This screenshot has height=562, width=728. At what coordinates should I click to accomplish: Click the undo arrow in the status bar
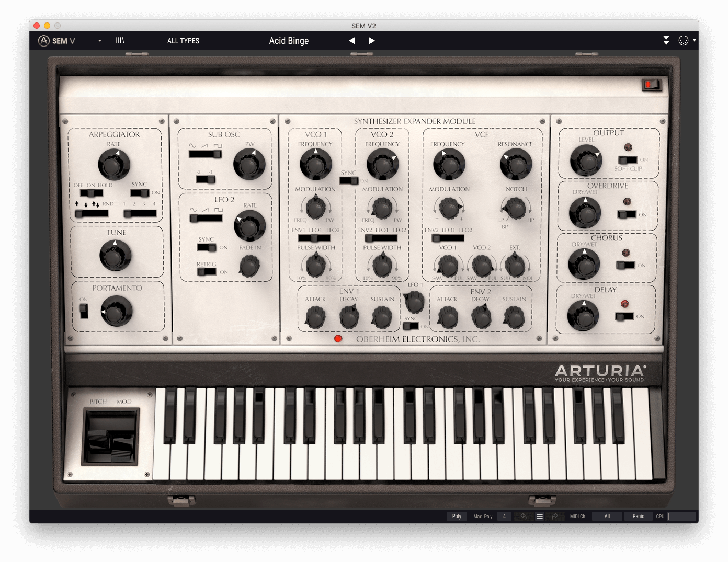pos(524,516)
